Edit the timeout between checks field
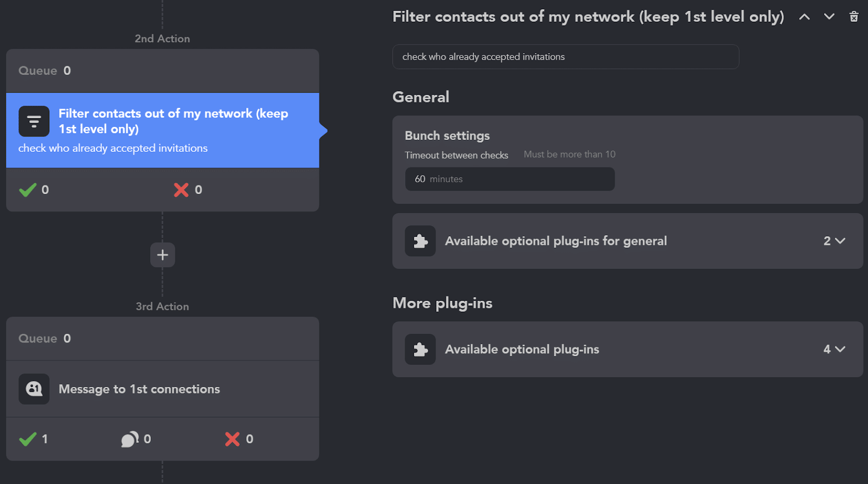This screenshot has width=868, height=484. click(x=509, y=179)
